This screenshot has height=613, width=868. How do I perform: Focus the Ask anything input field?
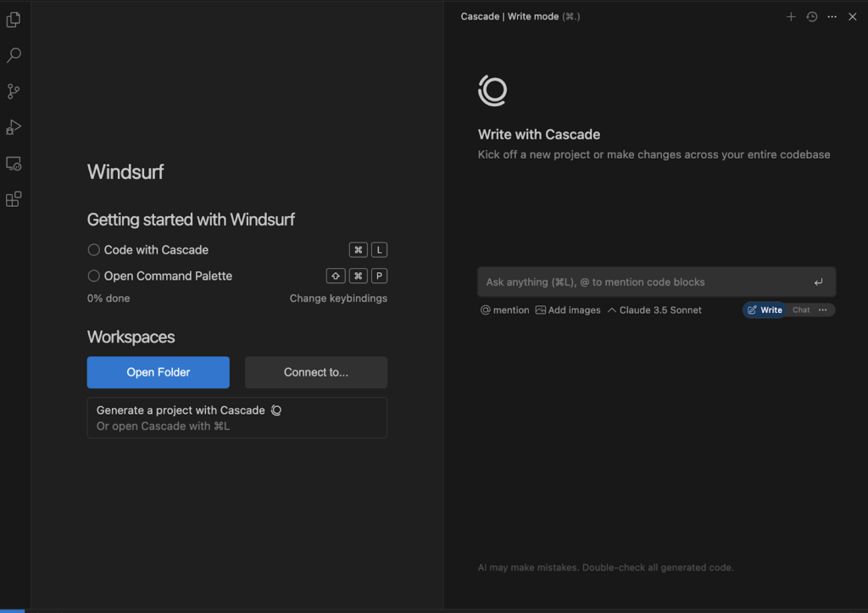coord(657,281)
